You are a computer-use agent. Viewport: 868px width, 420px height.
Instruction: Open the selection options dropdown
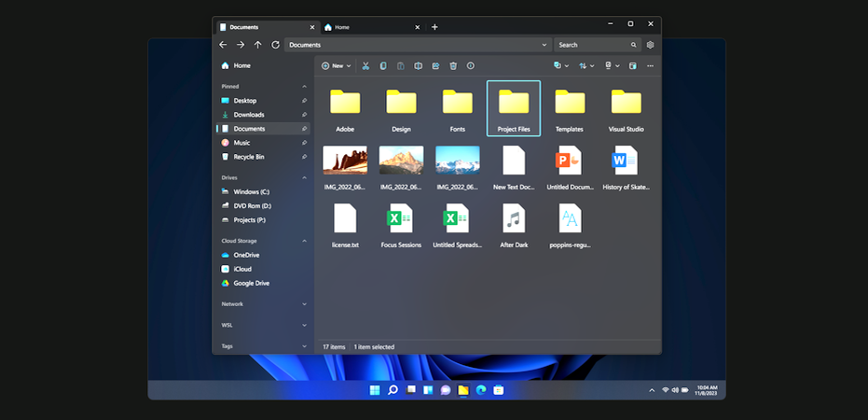pos(560,66)
